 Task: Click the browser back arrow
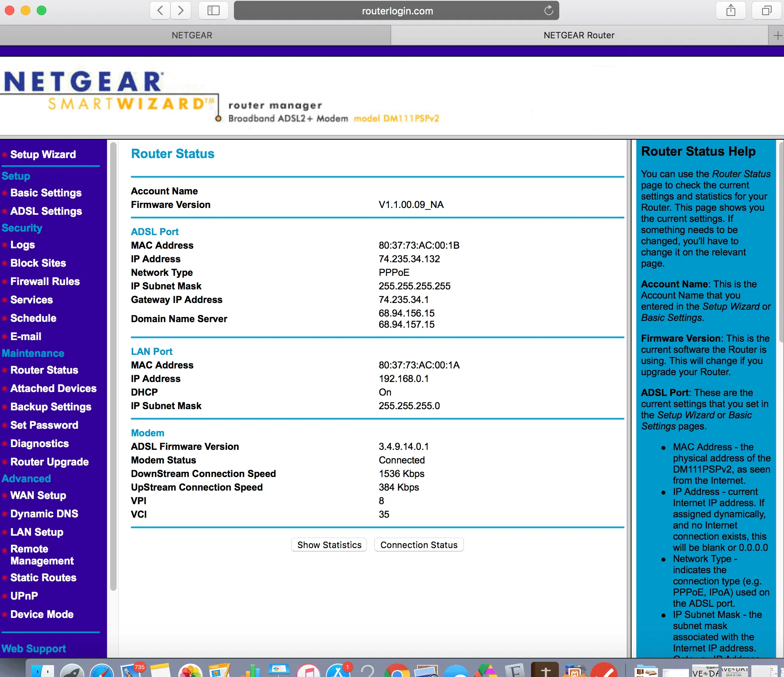(x=160, y=10)
